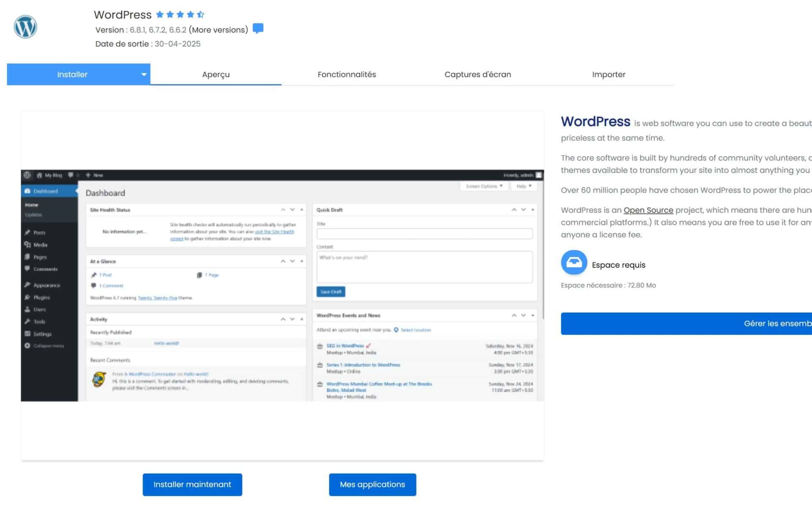Click the Gérer les ensembles button
812x522 pixels.
click(x=686, y=323)
